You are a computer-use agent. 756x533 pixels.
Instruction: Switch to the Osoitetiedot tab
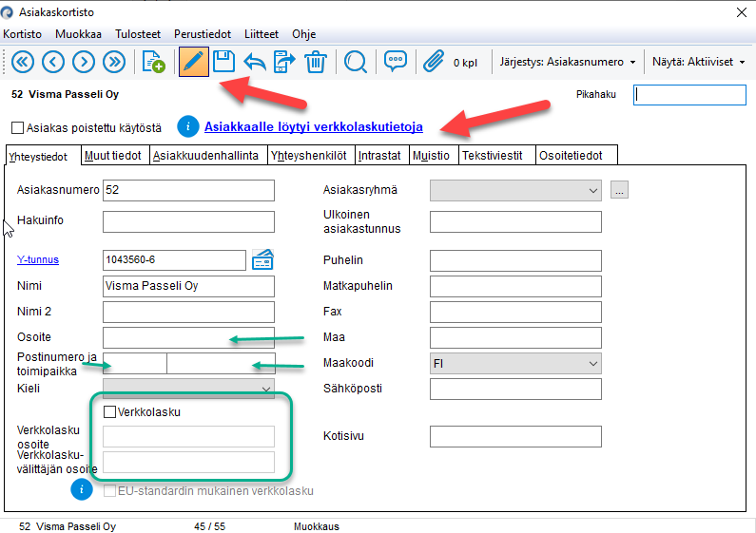click(576, 155)
